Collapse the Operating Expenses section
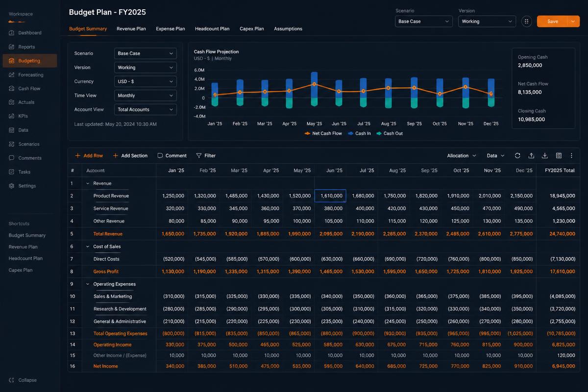The height and width of the screenshot is (392, 588). pyautogui.click(x=88, y=284)
